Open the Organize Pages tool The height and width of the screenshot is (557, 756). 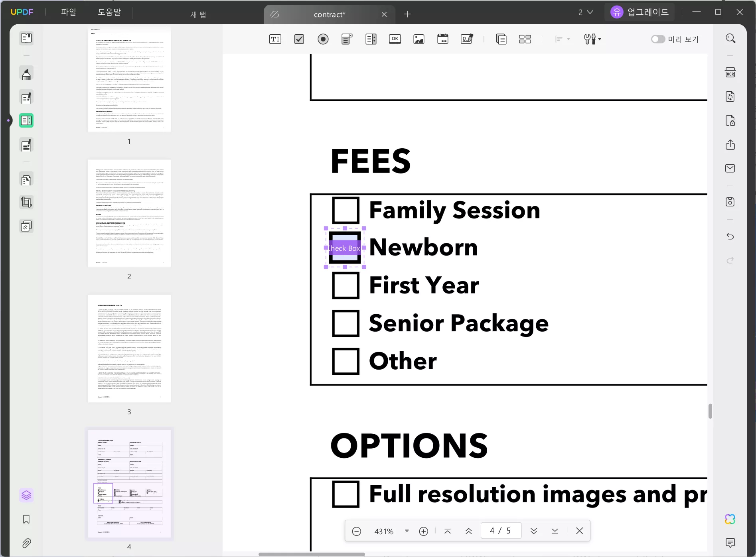click(26, 180)
